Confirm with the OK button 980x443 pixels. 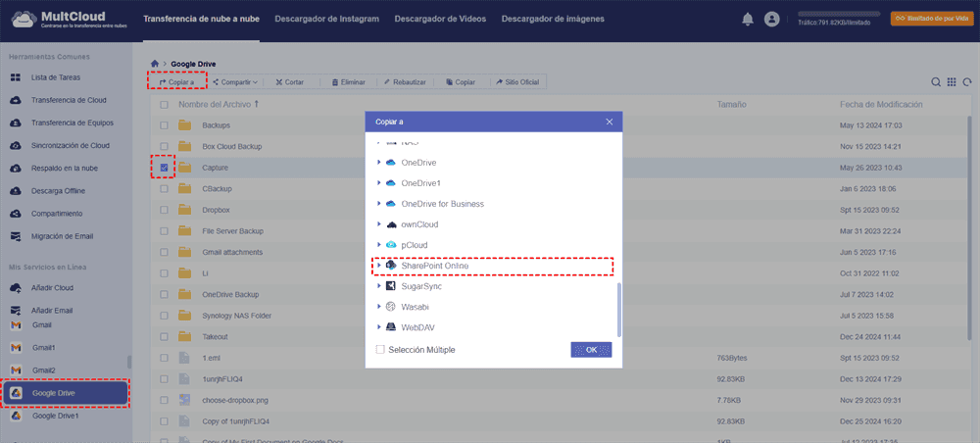(591, 350)
